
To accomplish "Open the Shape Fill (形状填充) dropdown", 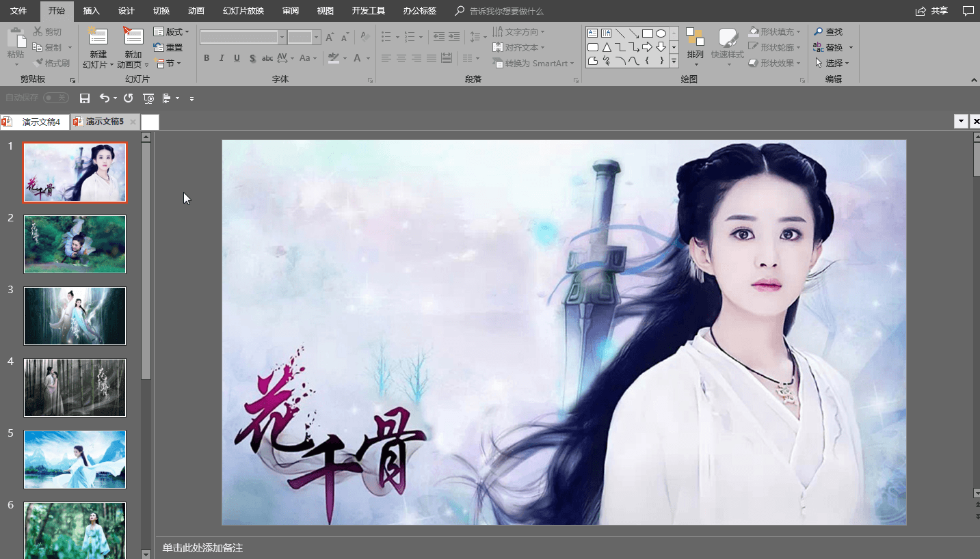I will [x=774, y=32].
